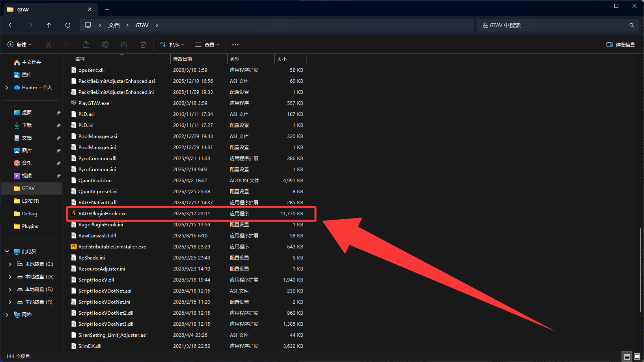This screenshot has width=644, height=362.
Task: Expand the 本地磁盘 (F:) drive node
Action: tap(10, 302)
